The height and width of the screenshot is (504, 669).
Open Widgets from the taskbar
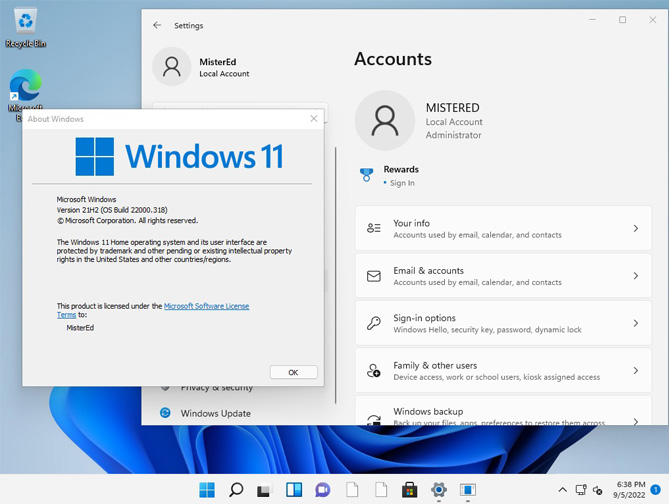[294, 490]
